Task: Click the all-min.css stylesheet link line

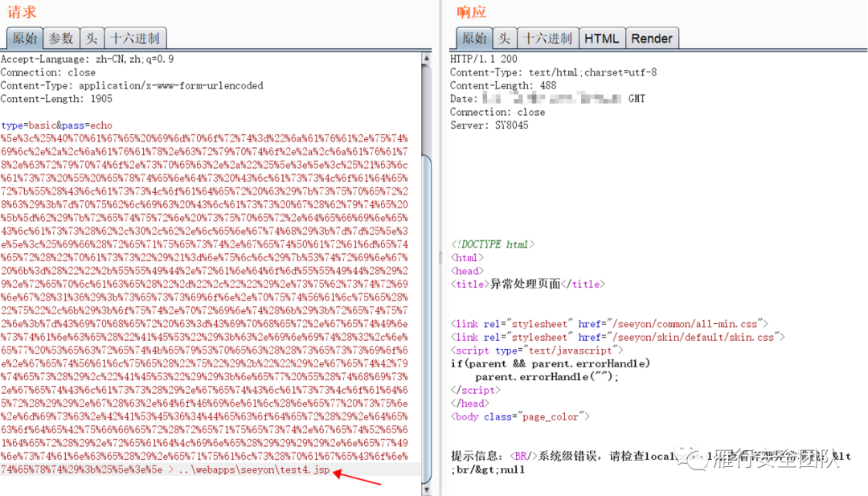Action: 609,325
